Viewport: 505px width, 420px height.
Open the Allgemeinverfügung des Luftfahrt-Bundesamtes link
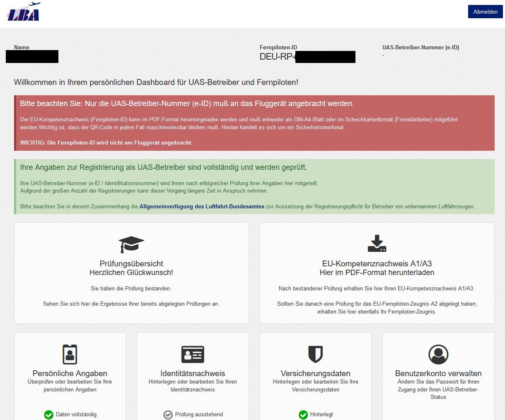202,206
